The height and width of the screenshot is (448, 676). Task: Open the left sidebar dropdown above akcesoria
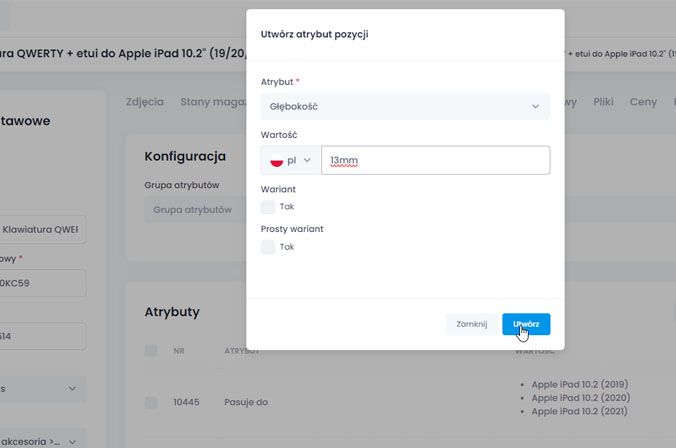43,388
